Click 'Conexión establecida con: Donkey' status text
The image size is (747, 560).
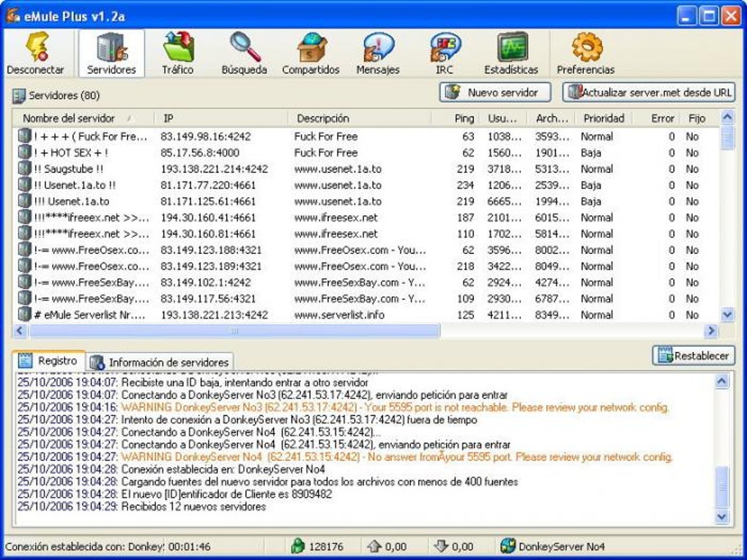click(85, 546)
